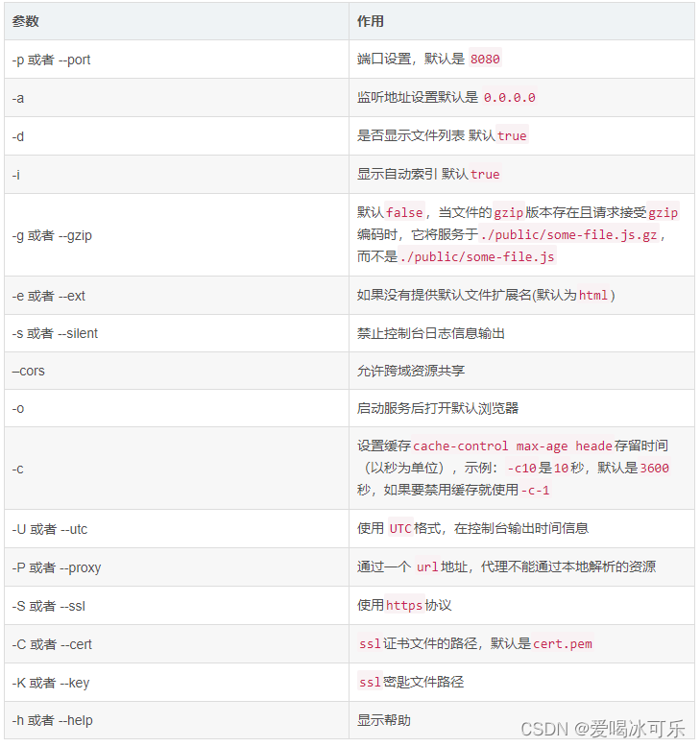Click the '参数' column header

177,21
